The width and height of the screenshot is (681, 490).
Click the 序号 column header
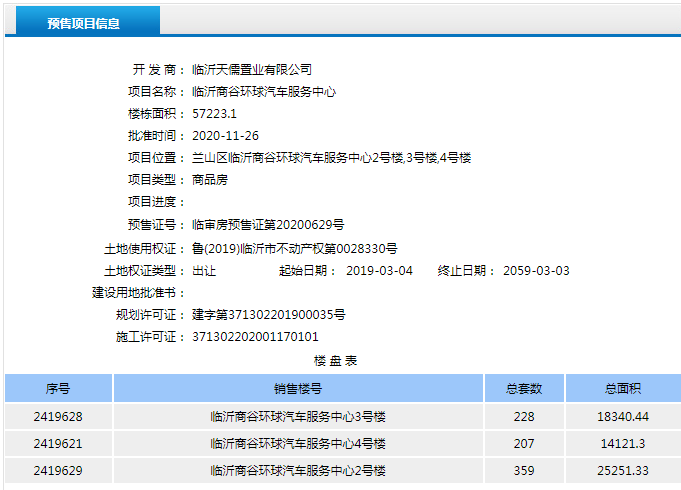click(58, 388)
